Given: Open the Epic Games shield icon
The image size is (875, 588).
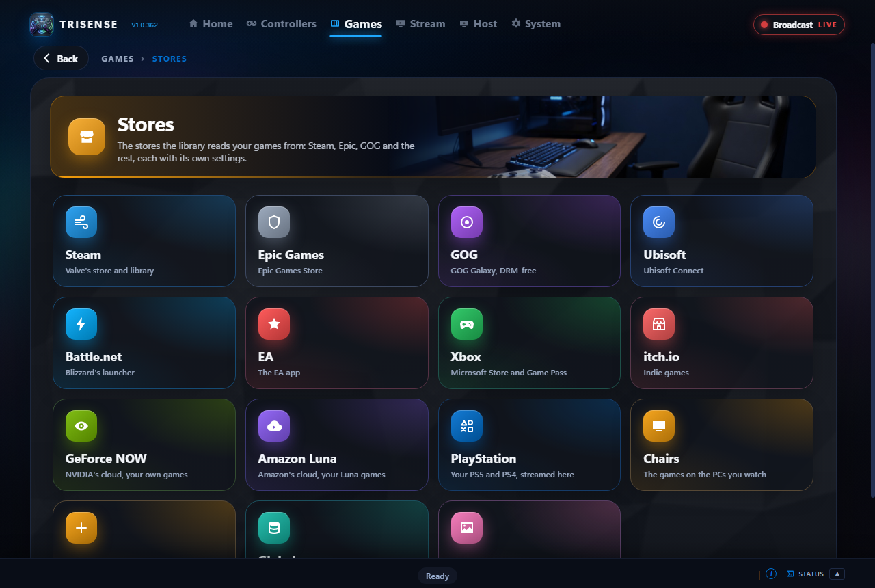Looking at the screenshot, I should coord(274,222).
